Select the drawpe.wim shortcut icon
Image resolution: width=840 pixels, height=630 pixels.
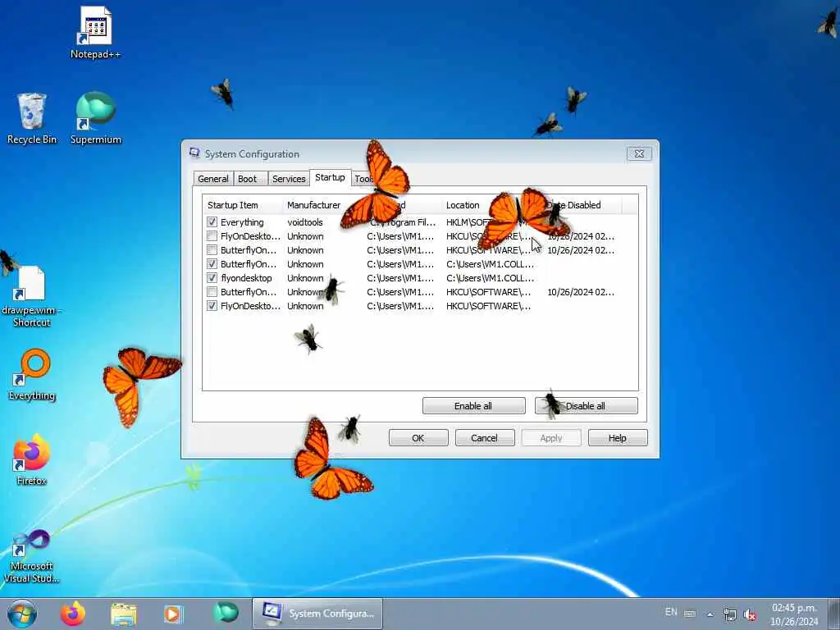click(x=32, y=296)
